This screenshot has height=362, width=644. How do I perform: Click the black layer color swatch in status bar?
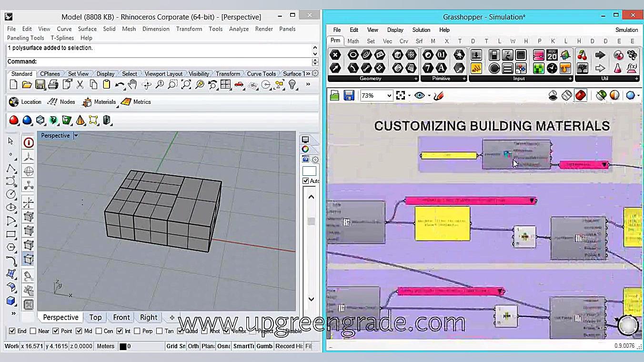[x=122, y=347]
